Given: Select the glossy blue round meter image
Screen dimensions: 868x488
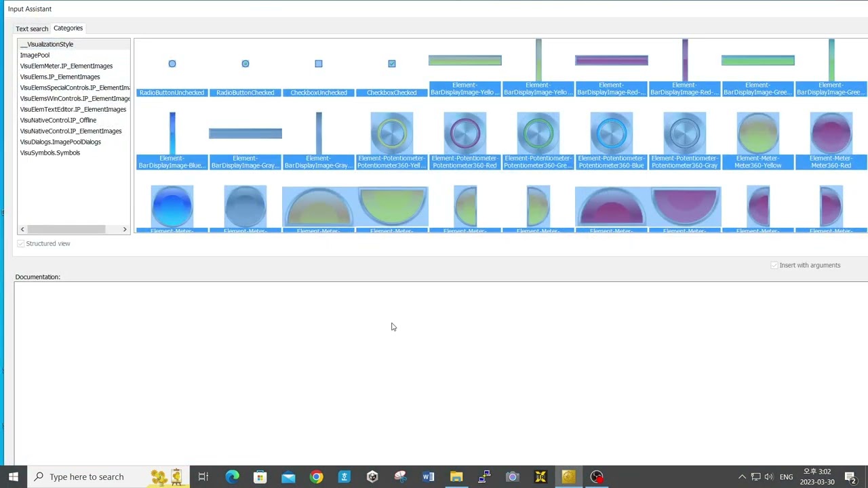Looking at the screenshot, I should pyautogui.click(x=172, y=206).
